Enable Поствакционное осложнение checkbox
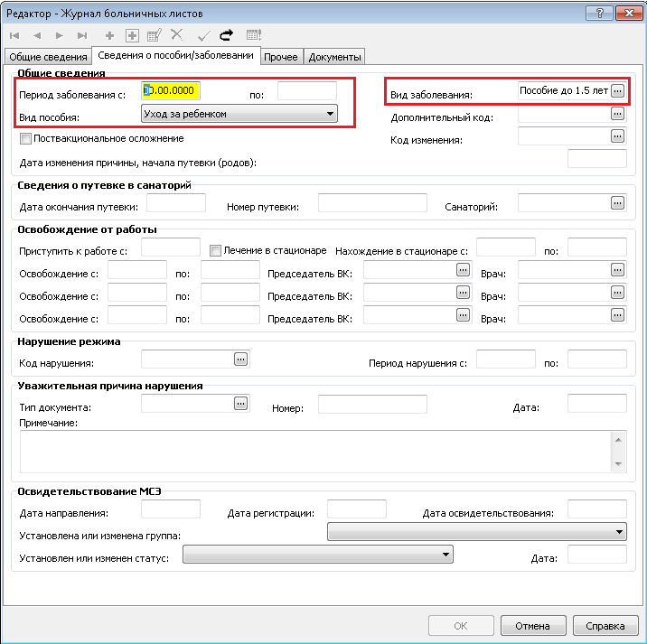Image resolution: width=647 pixels, height=644 pixels. pos(24,139)
